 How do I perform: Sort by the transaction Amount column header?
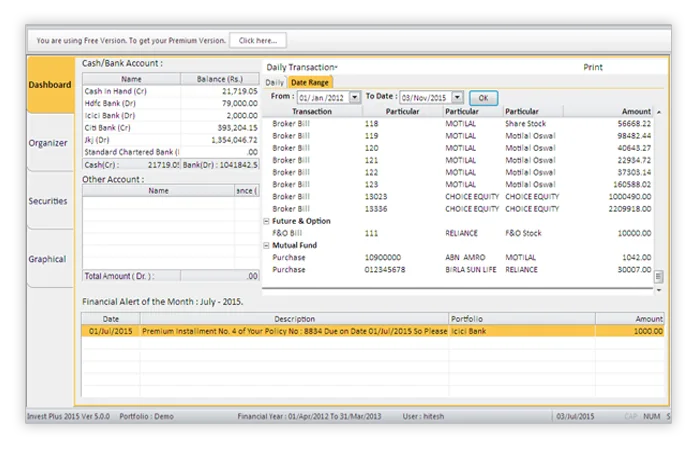(x=609, y=111)
